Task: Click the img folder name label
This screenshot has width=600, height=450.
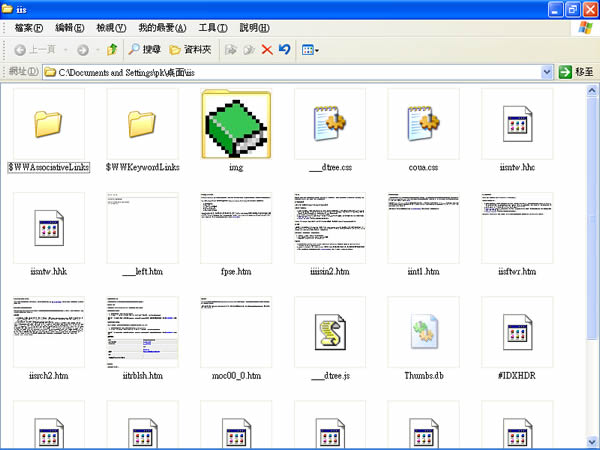Action: (x=236, y=168)
